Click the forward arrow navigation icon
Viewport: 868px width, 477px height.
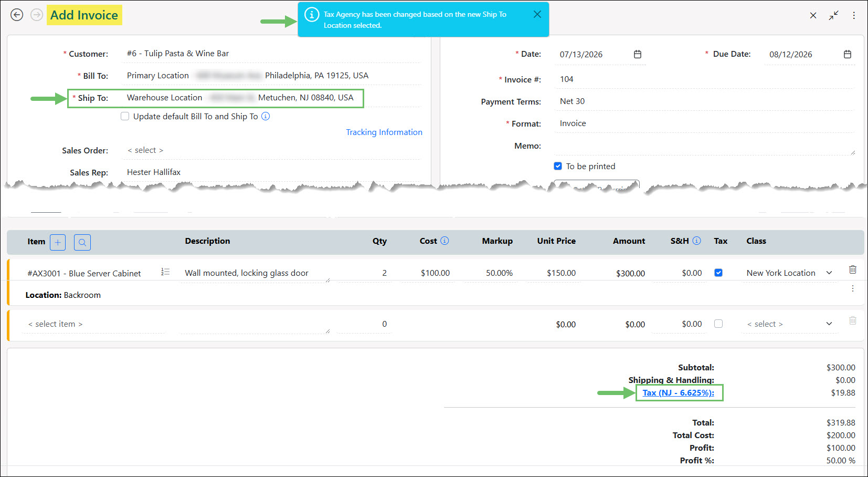[37, 15]
